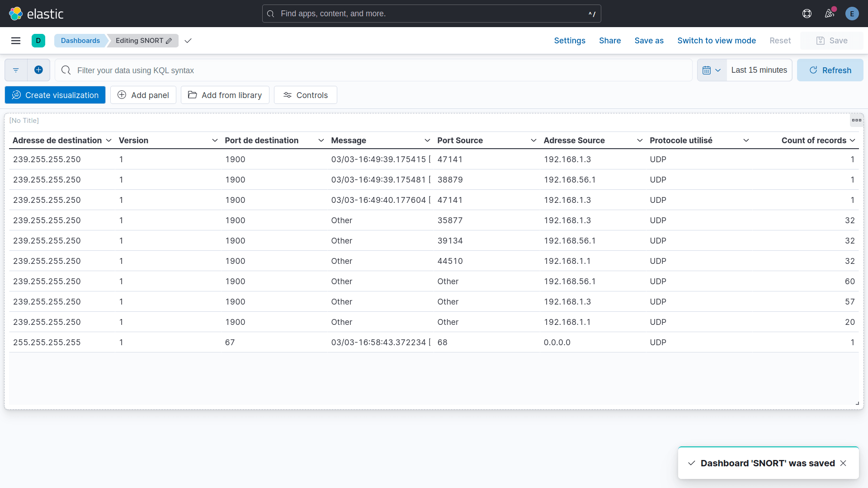Open the Port Source column dropdown
868x488 pixels.
[533, 141]
